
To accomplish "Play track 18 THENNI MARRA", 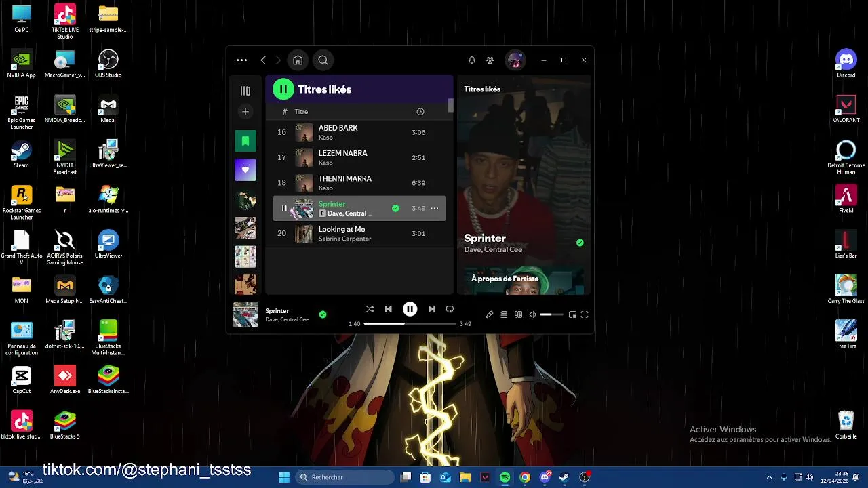I will [359, 183].
